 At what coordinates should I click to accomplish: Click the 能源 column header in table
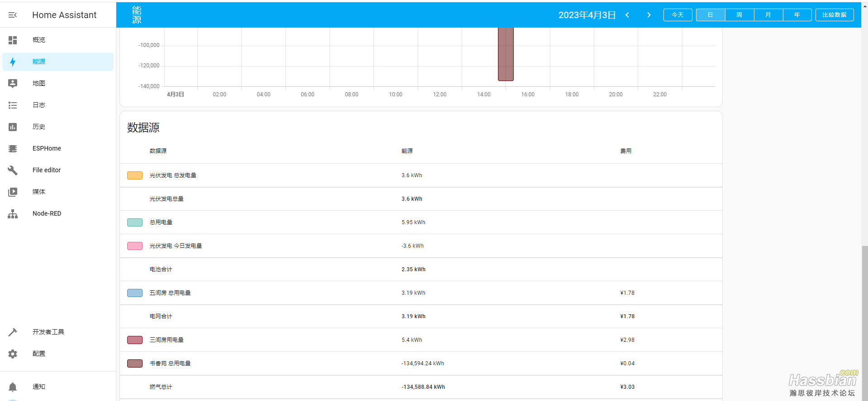pyautogui.click(x=407, y=151)
